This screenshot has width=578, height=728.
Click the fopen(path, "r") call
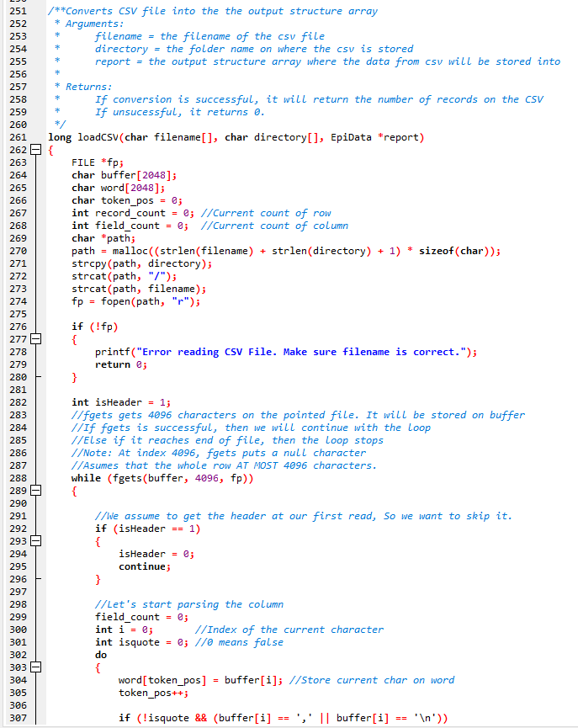(151, 302)
